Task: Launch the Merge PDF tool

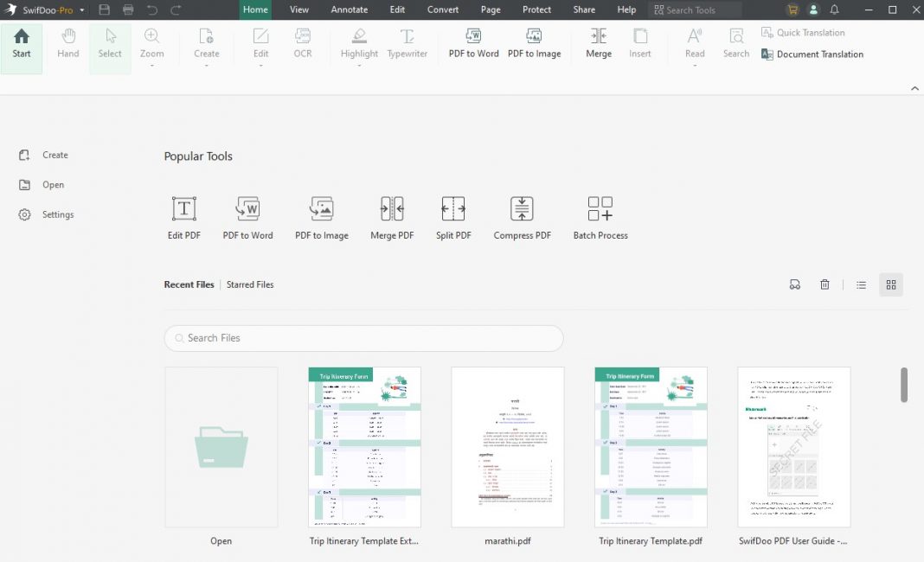Action: tap(392, 216)
